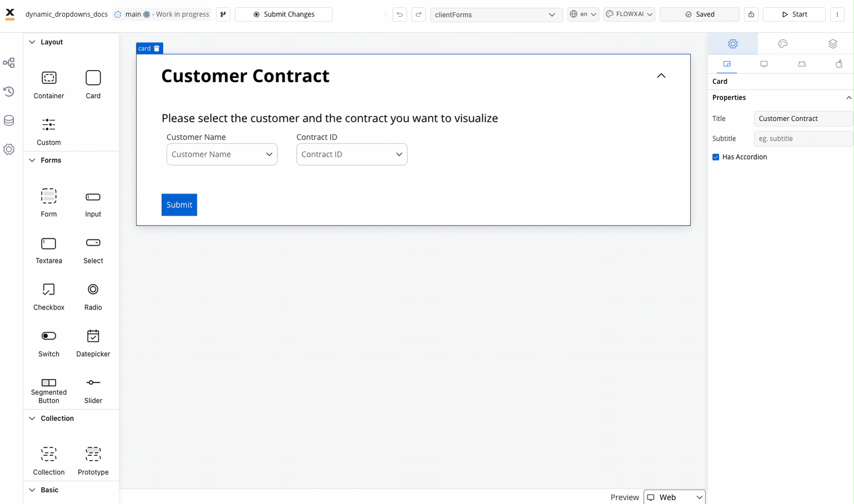Edit the Title field Customer Contract
Screen dimensions: 854x504
pos(803,119)
